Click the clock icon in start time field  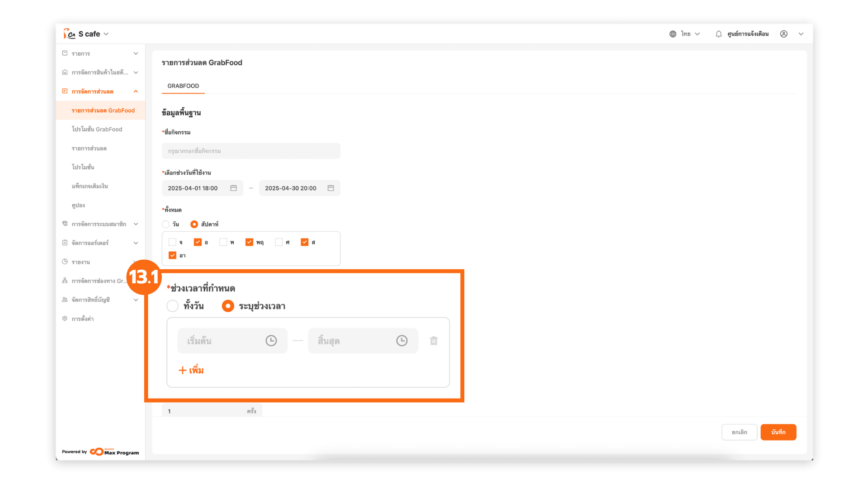tap(271, 341)
